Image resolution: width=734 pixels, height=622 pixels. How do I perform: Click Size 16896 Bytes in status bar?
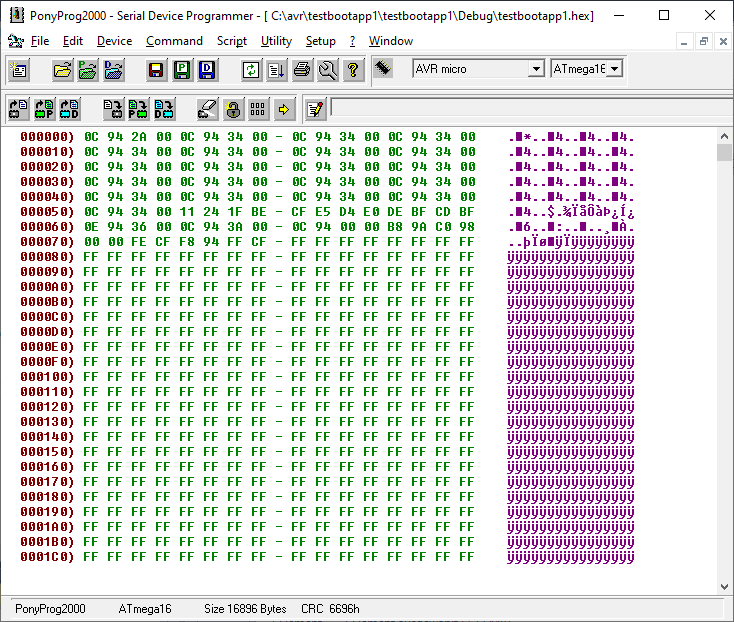tap(245, 609)
